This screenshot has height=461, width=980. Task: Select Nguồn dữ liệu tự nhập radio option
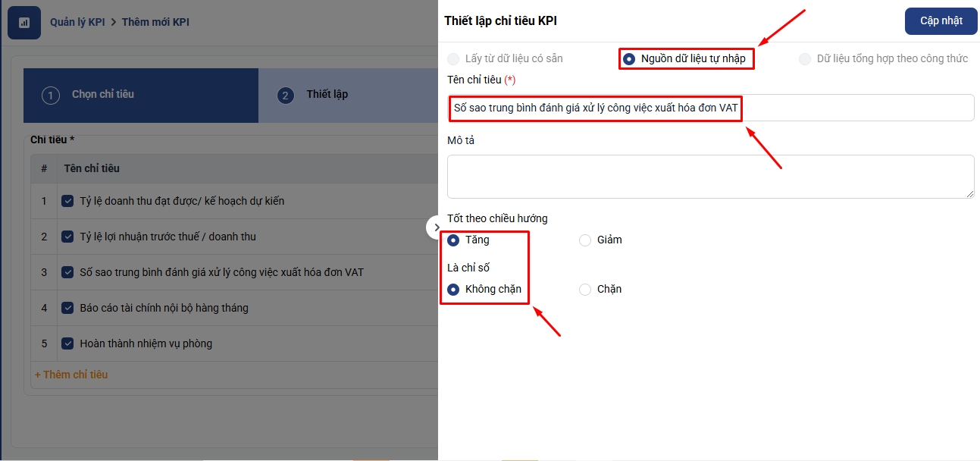pyautogui.click(x=629, y=59)
